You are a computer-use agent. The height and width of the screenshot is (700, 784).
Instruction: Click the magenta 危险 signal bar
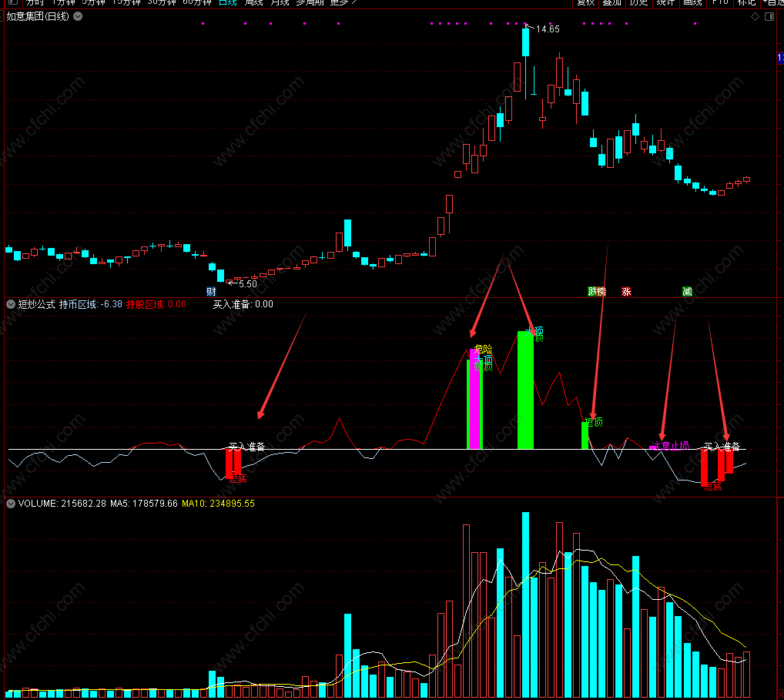[474, 399]
